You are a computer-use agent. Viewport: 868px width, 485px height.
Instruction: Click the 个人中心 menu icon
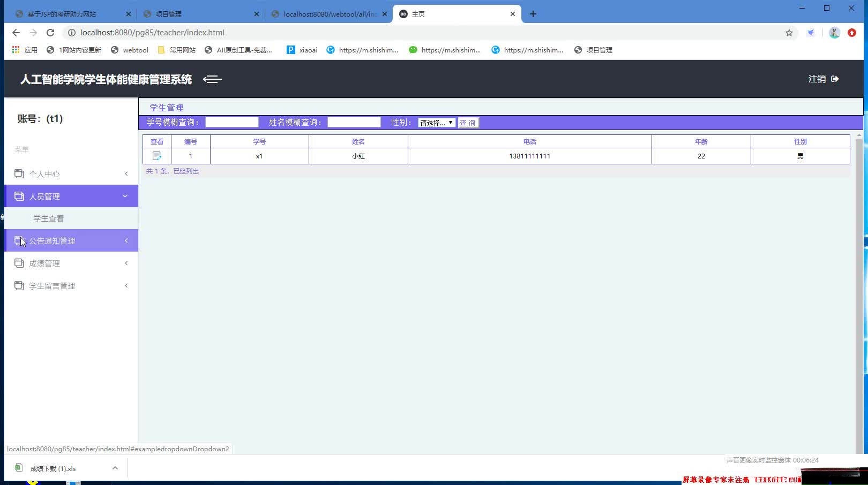[19, 173]
